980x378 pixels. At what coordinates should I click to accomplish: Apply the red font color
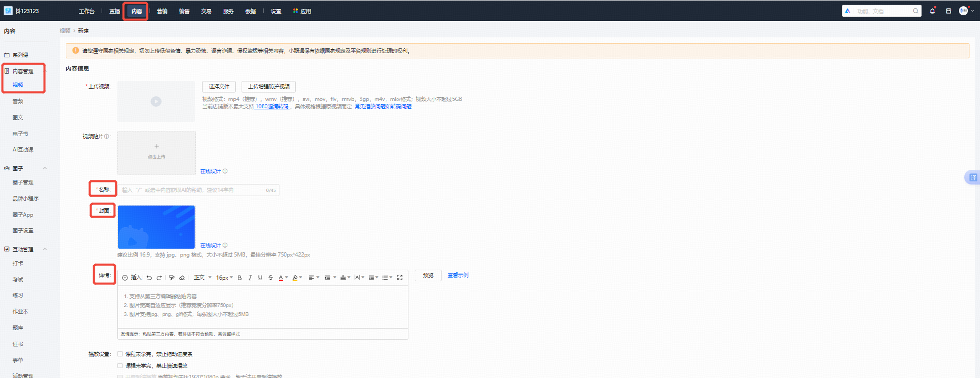point(281,278)
